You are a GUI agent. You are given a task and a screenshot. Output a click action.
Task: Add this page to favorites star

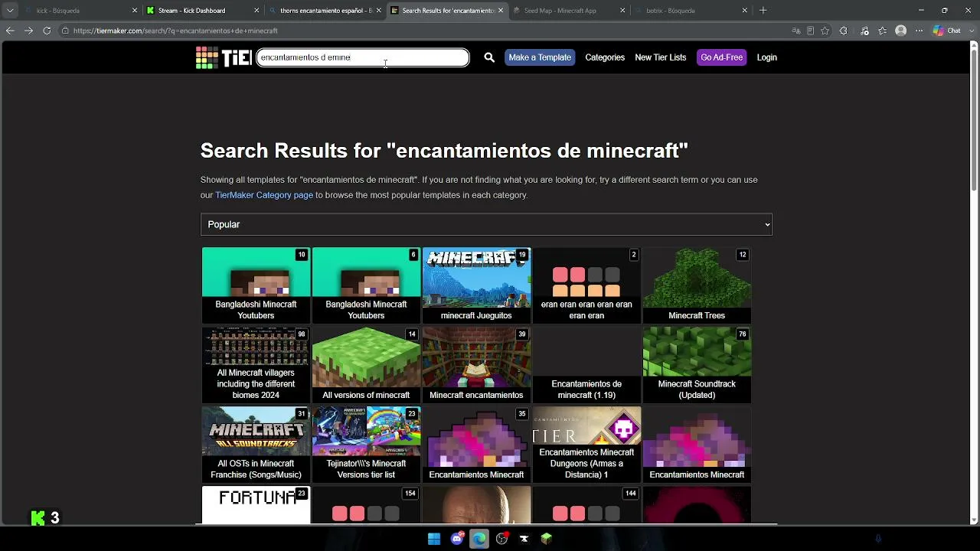coord(825,31)
